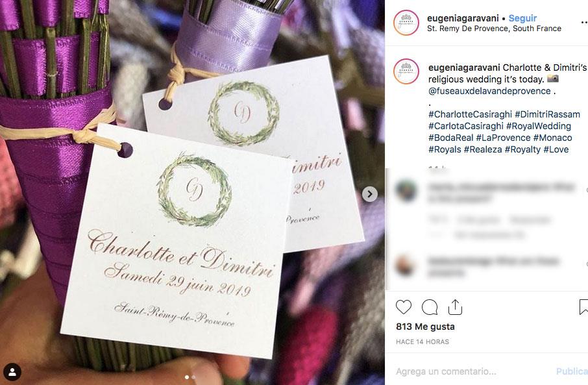Open post options three-dots menu
The height and width of the screenshot is (385, 588).
coord(584,23)
